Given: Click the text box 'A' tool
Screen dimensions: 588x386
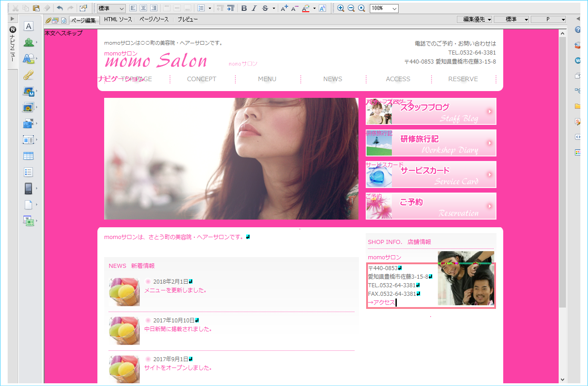Looking at the screenshot, I should pos(28,26).
